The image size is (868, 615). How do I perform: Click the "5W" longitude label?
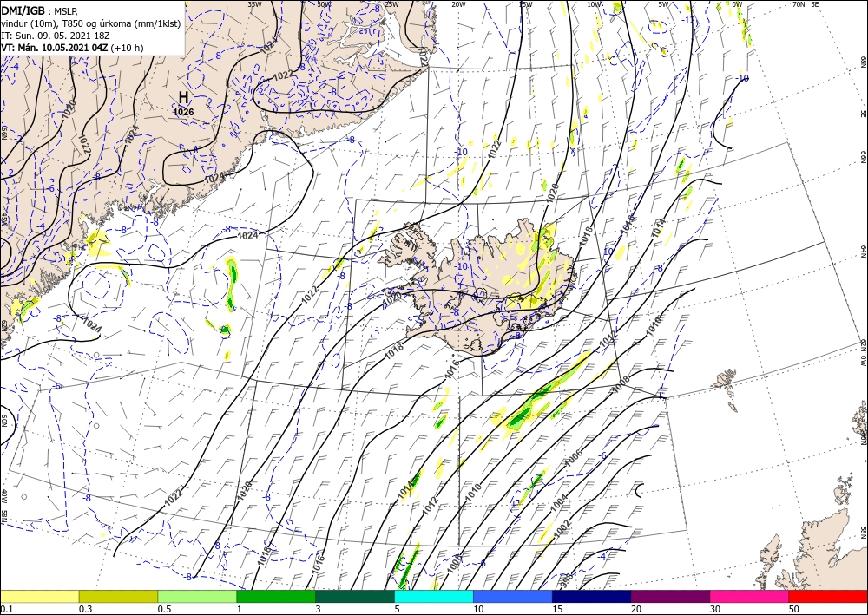coord(663,4)
